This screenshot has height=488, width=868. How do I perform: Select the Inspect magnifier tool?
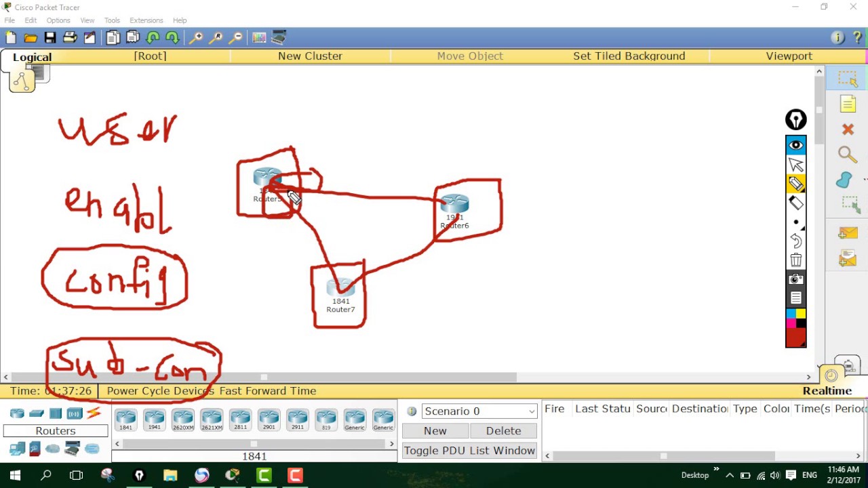(x=848, y=155)
